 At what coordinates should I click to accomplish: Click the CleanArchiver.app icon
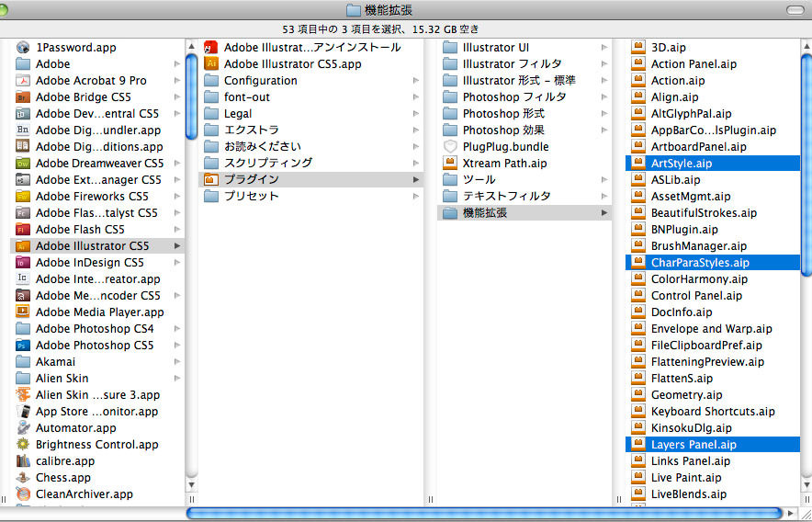(23, 494)
